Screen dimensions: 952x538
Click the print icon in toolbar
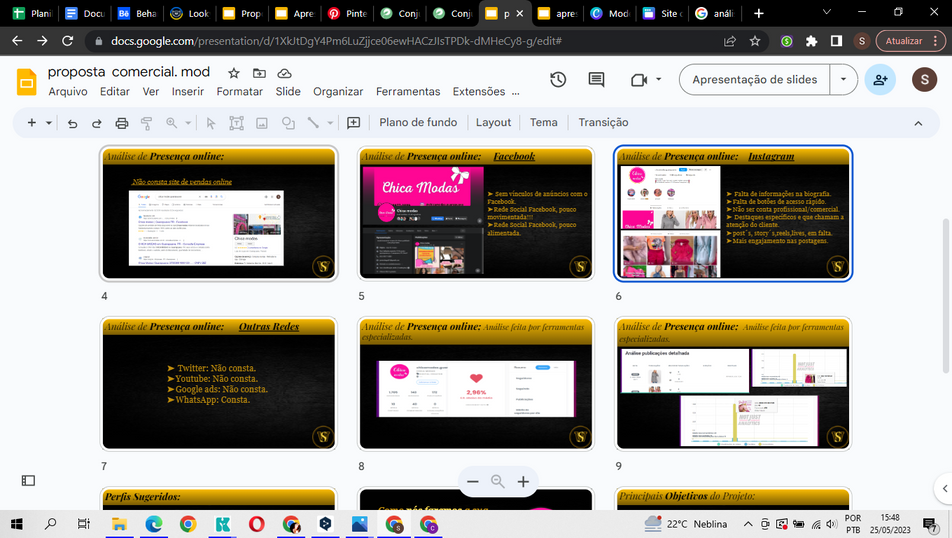point(121,123)
